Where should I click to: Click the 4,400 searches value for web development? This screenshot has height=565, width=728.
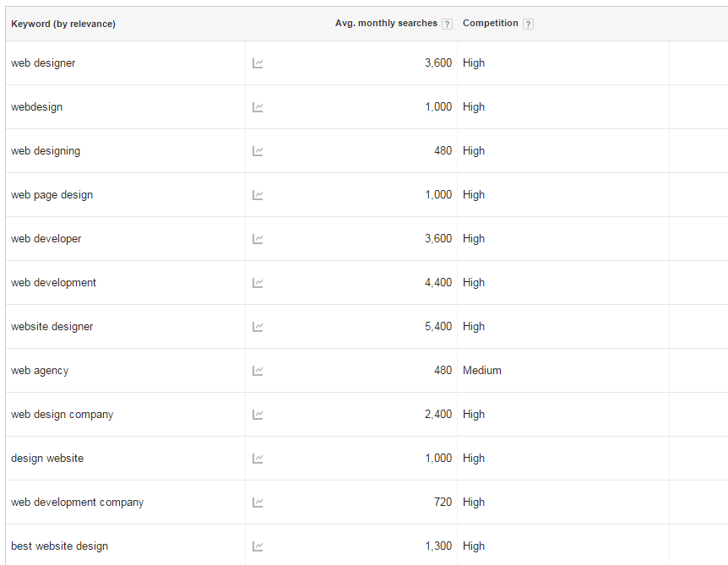point(438,282)
